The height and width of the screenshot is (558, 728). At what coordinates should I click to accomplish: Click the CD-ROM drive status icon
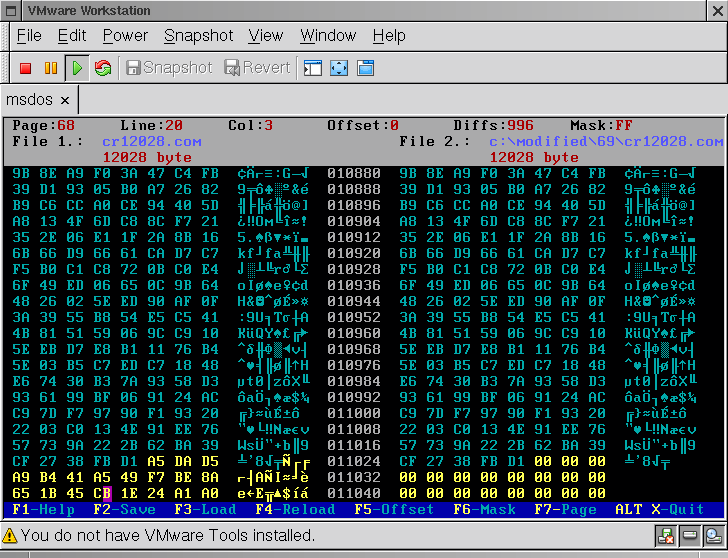coord(712,536)
